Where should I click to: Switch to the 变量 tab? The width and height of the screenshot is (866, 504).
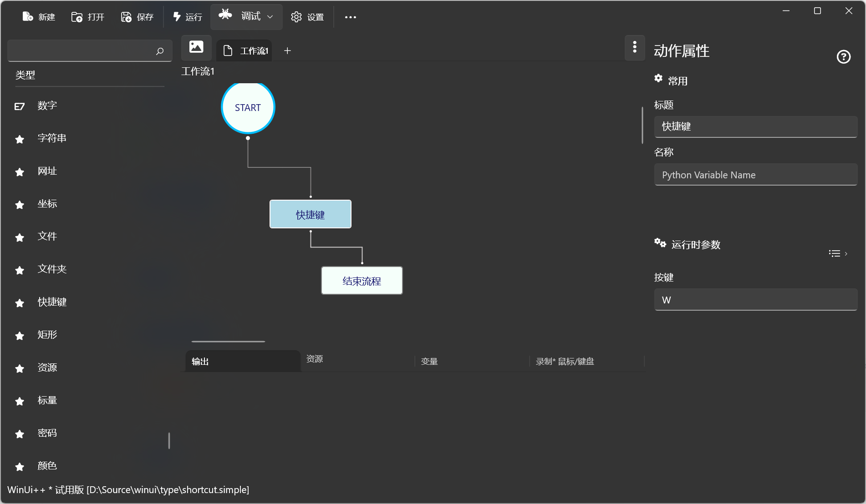[429, 361]
